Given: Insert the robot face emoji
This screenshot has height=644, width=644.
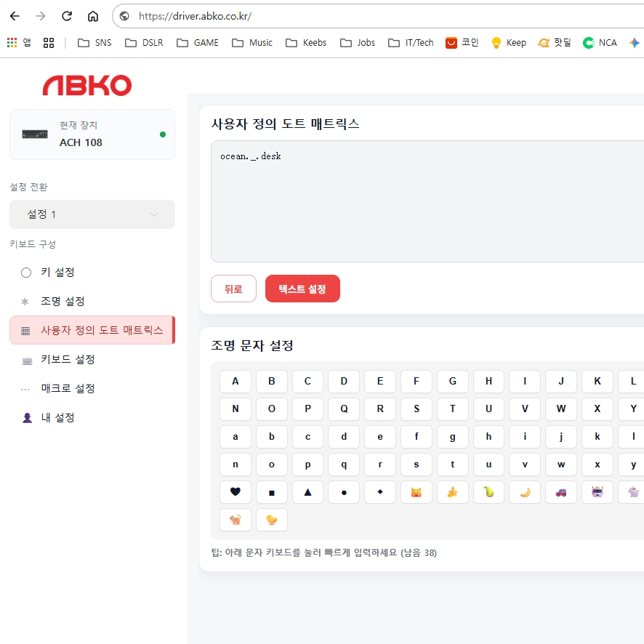Looking at the screenshot, I should click(x=597, y=491).
